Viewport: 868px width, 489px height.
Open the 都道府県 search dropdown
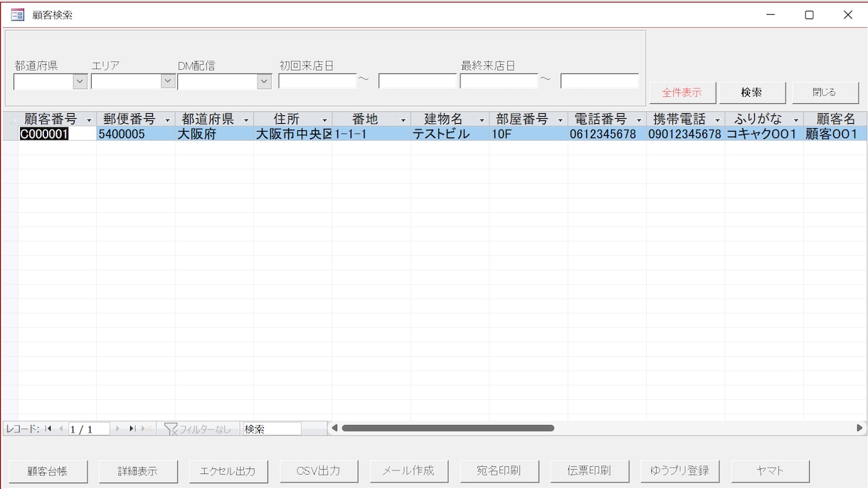[x=80, y=82]
